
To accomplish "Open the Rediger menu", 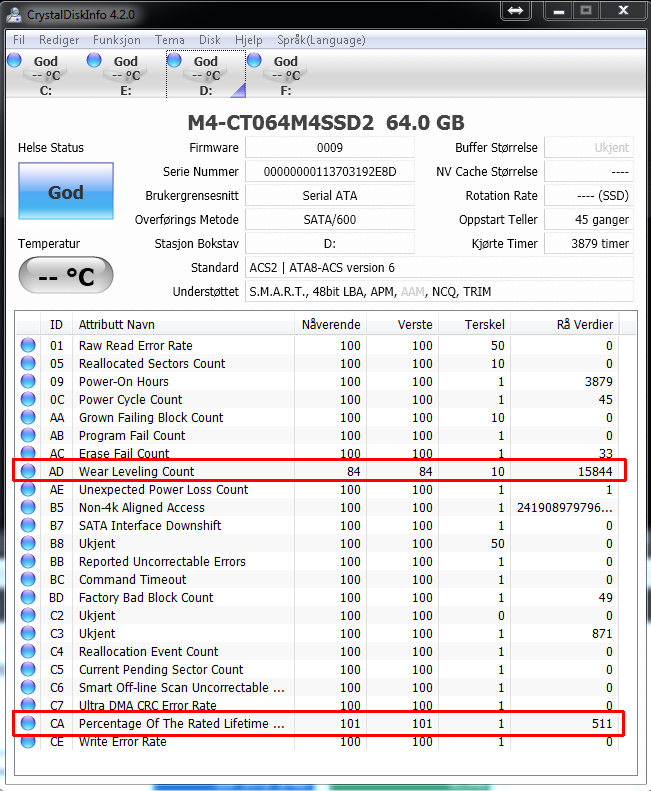I will 59,40.
